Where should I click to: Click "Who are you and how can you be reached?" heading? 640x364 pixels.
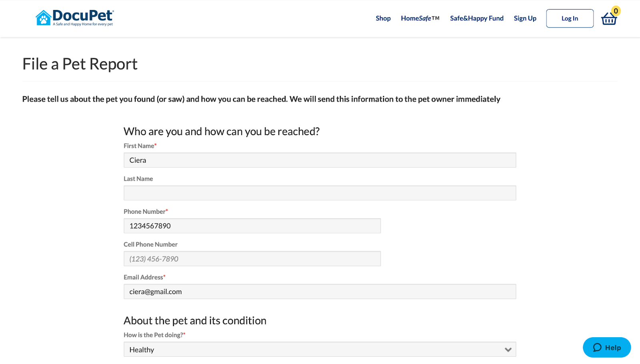[222, 131]
